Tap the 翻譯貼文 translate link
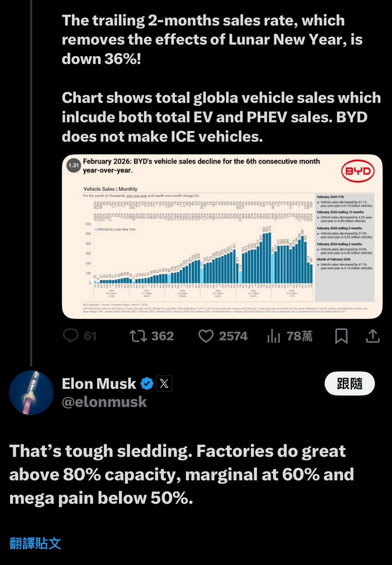The image size is (392, 565). click(35, 543)
